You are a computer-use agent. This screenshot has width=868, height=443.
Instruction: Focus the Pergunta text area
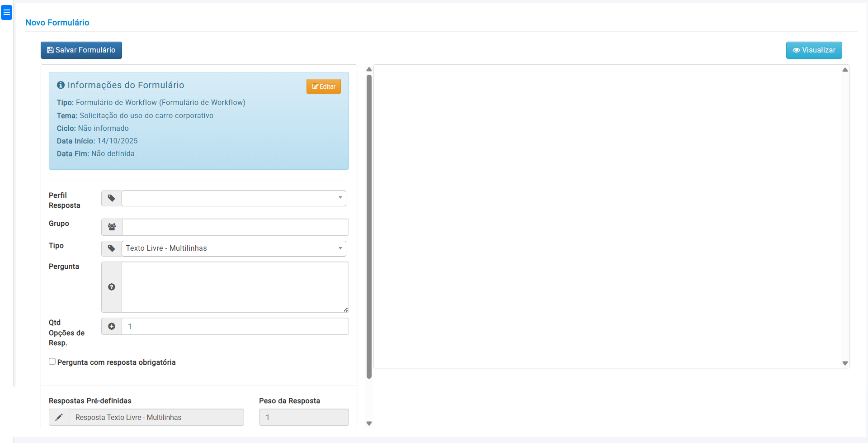click(235, 287)
